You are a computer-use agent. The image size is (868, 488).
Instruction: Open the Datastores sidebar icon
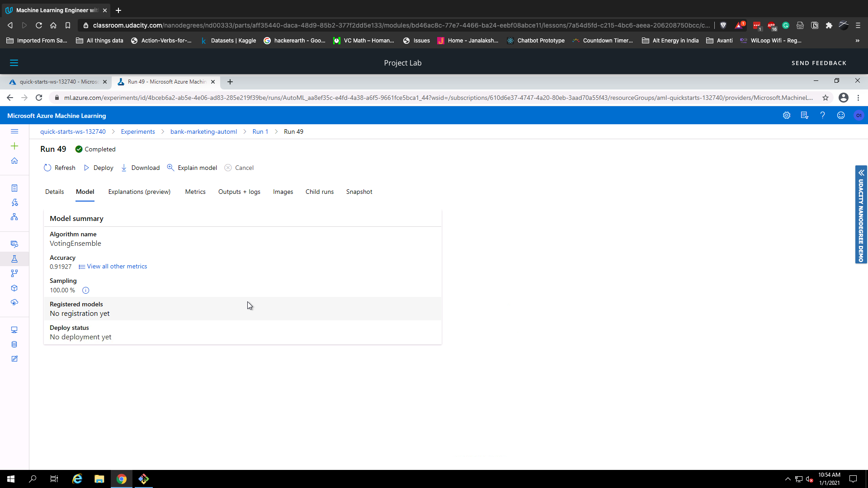pos(14,344)
